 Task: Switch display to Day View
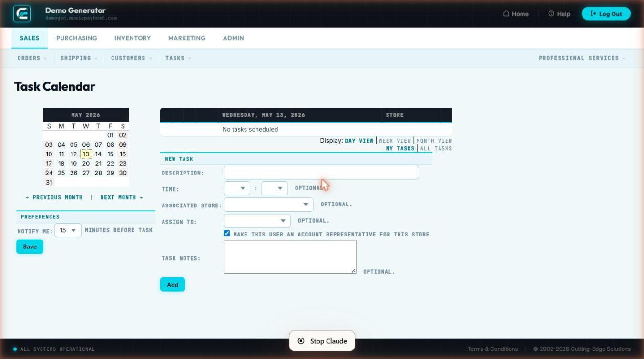pos(359,141)
